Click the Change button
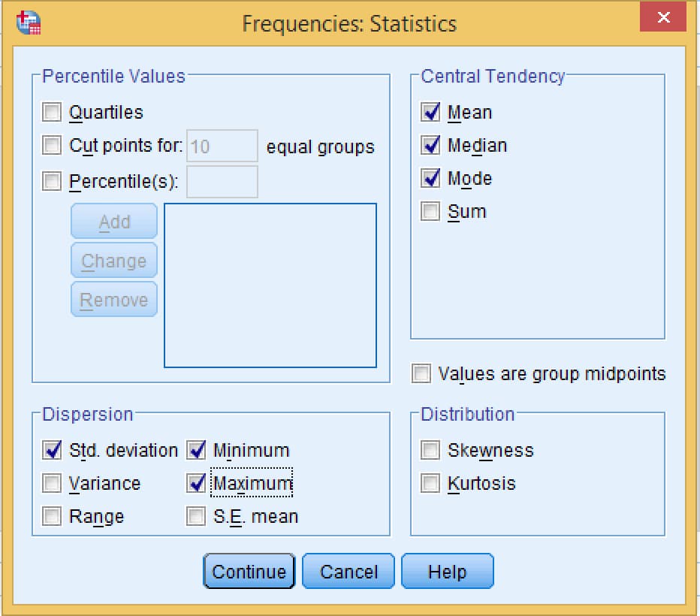The height and width of the screenshot is (616, 700). pos(114,260)
